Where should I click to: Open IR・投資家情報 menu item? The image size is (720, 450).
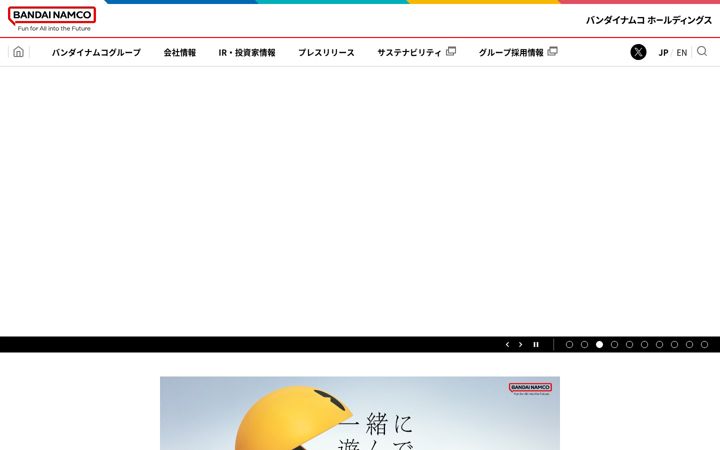coord(247,52)
